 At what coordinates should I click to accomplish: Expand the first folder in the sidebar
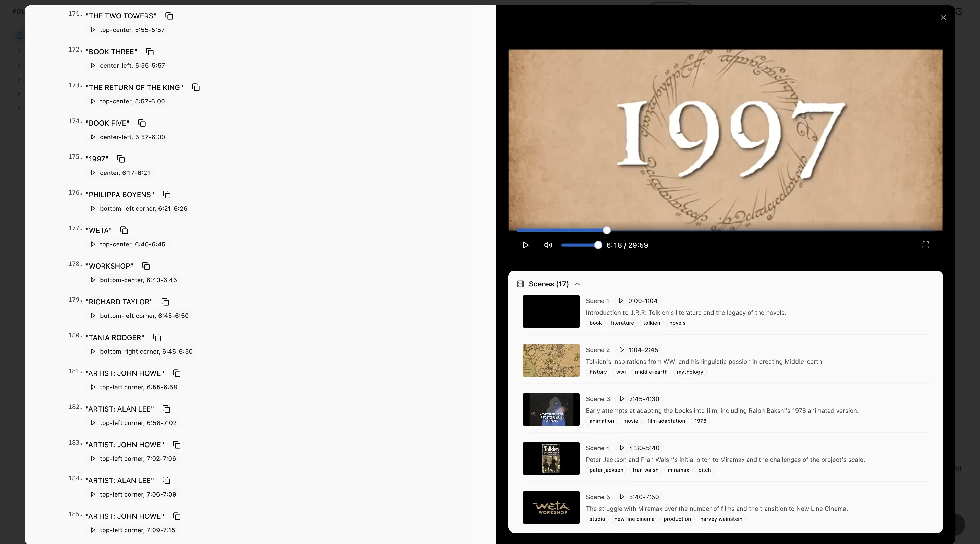(x=19, y=51)
